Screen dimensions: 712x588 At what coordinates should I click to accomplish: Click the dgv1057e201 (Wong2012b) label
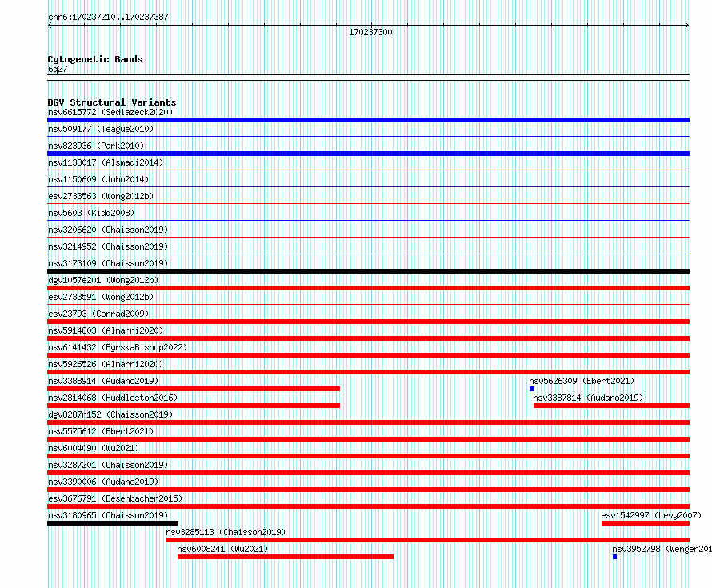click(x=103, y=280)
